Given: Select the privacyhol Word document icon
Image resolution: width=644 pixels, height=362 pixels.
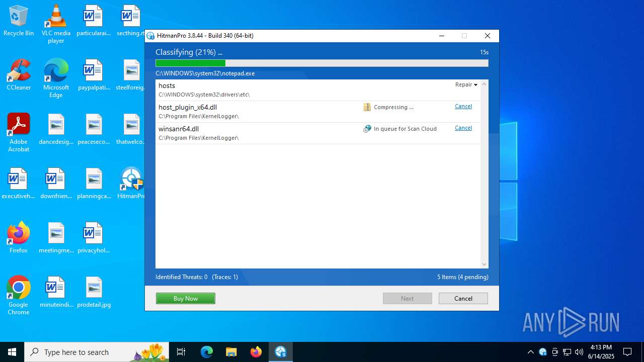Looking at the screenshot, I should pos(93,238).
